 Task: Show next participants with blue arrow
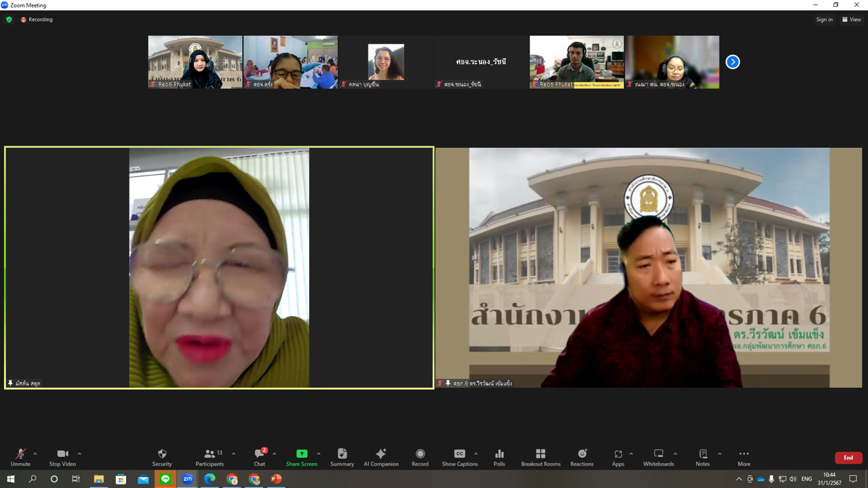click(732, 62)
